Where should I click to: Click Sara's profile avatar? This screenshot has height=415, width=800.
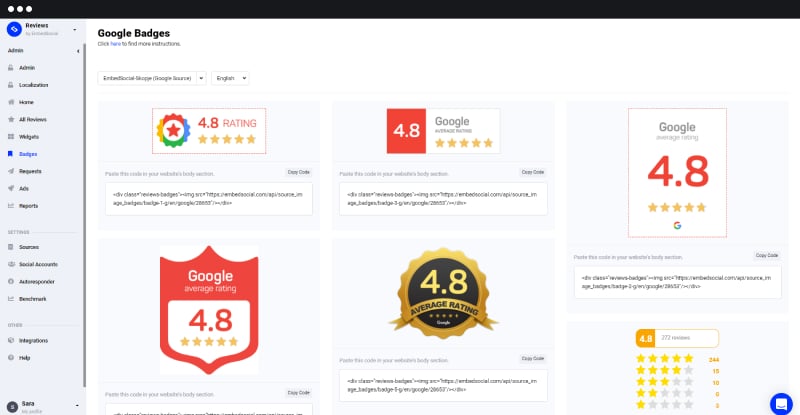tap(12, 407)
